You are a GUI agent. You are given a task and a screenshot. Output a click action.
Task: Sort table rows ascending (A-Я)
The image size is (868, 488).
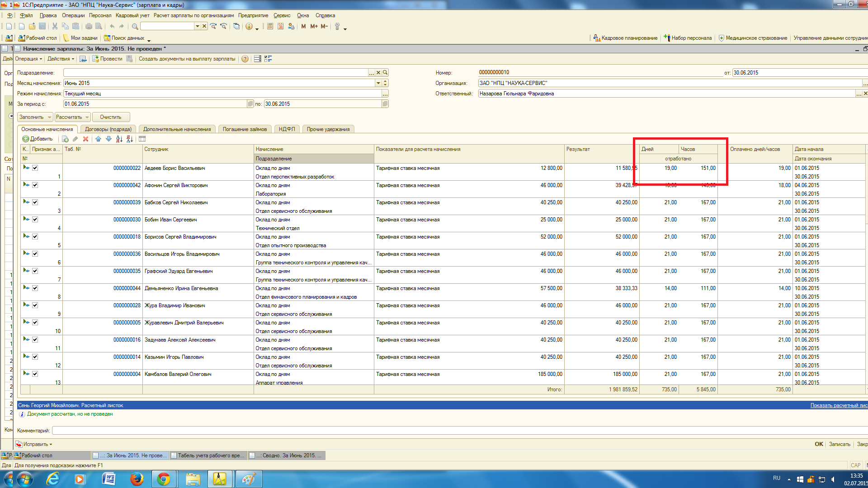119,139
